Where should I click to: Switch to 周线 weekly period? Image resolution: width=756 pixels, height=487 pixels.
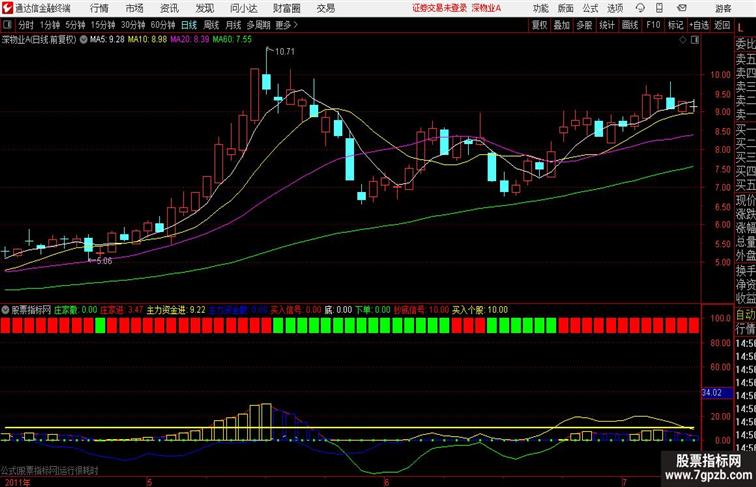click(x=211, y=25)
